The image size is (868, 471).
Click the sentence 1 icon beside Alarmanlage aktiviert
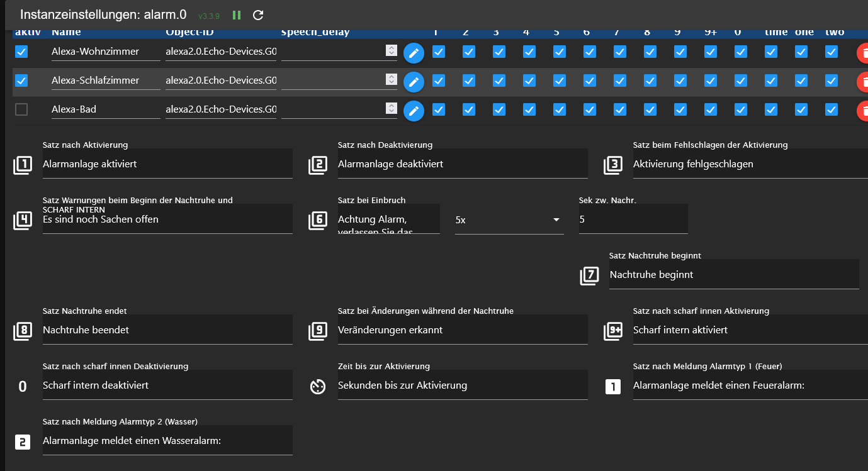pos(23,165)
